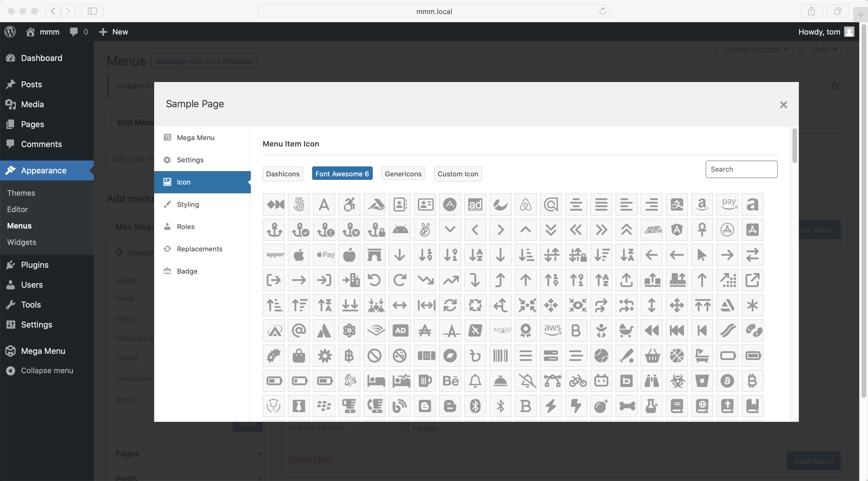Select the biohazard icon
This screenshot has width=868, height=481.
(x=677, y=381)
